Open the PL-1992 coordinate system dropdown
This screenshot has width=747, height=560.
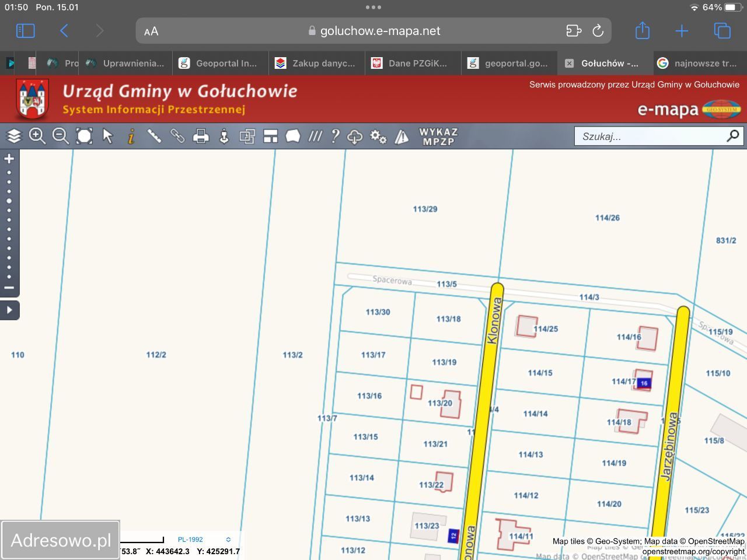pyautogui.click(x=204, y=540)
